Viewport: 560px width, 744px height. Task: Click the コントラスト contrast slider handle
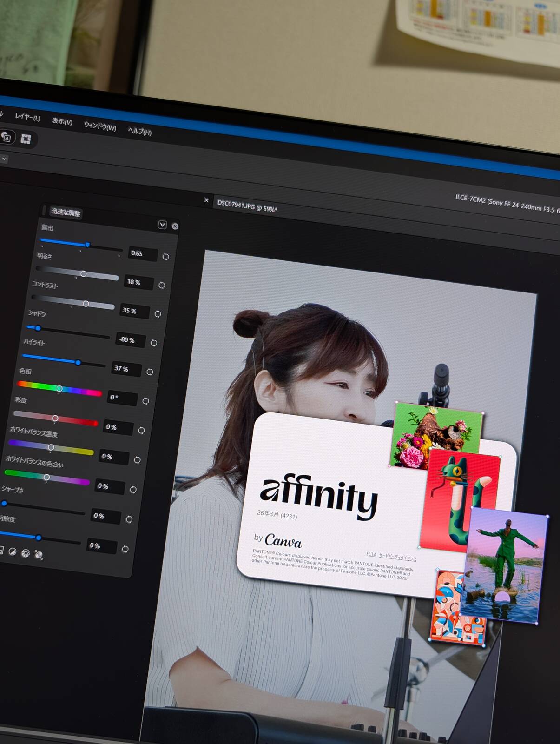click(x=86, y=304)
